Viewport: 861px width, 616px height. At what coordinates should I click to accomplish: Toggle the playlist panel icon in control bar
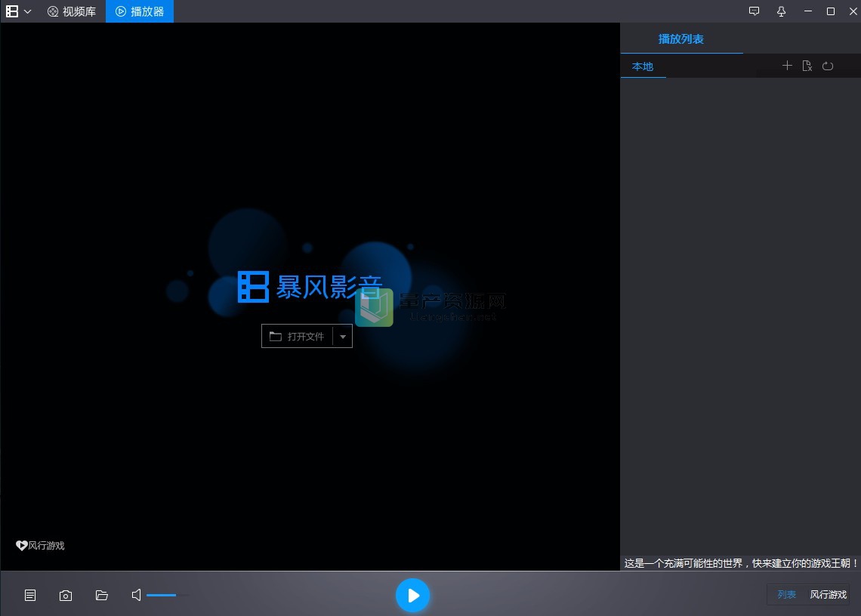tap(30, 595)
